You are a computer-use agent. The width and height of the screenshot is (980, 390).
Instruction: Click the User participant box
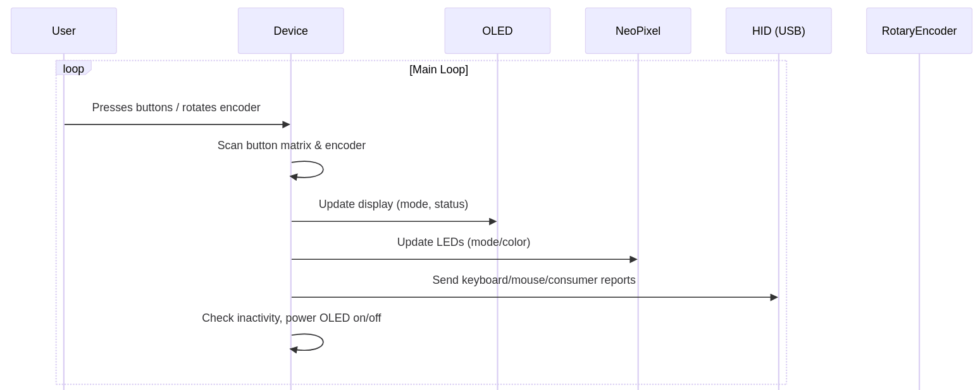pyautogui.click(x=63, y=31)
